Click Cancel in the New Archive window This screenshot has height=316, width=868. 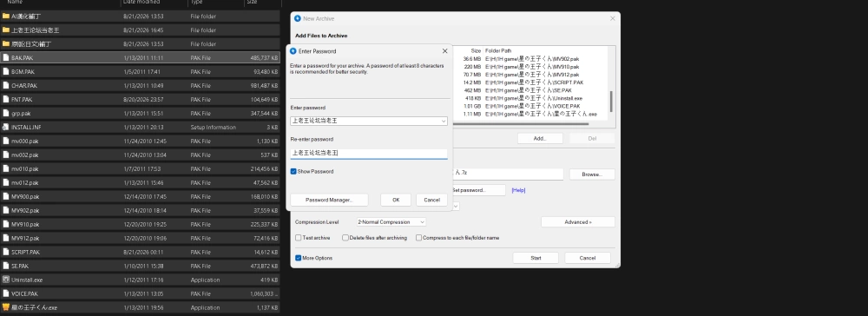pos(588,258)
